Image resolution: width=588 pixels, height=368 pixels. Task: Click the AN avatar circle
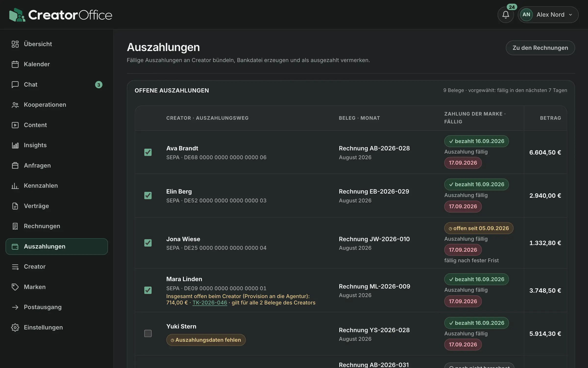pyautogui.click(x=526, y=15)
